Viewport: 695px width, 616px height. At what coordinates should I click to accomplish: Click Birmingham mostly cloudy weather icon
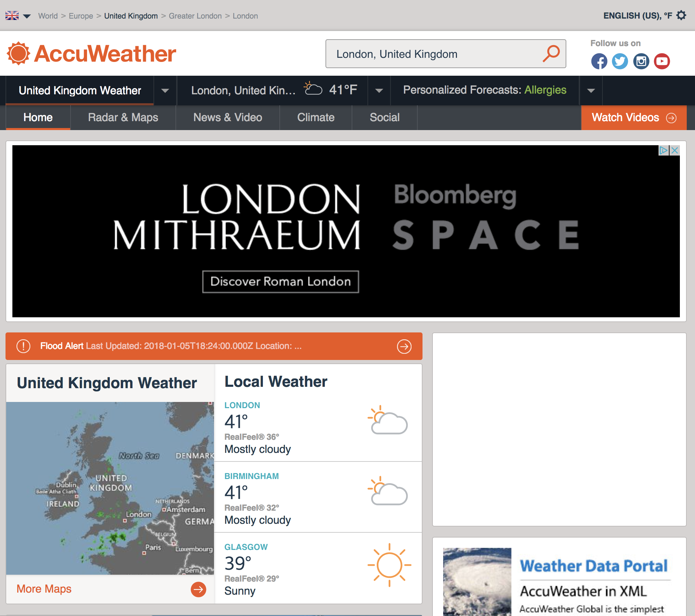tap(388, 491)
